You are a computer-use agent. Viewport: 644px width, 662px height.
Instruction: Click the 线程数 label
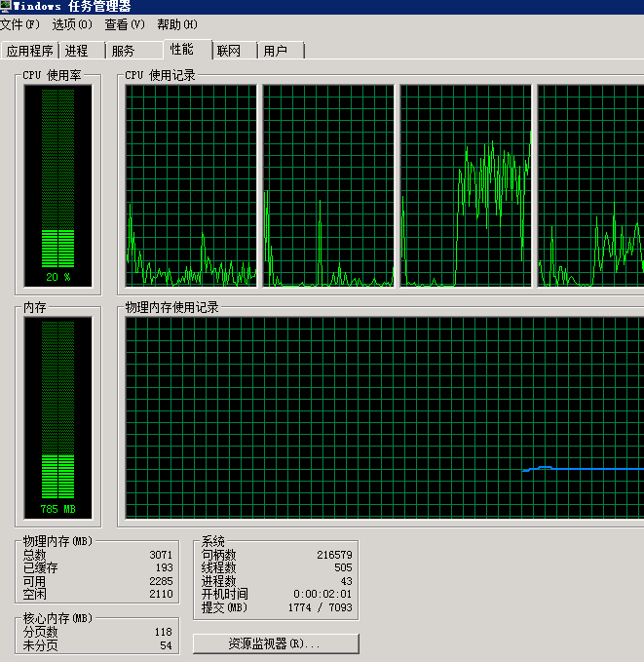coord(218,567)
